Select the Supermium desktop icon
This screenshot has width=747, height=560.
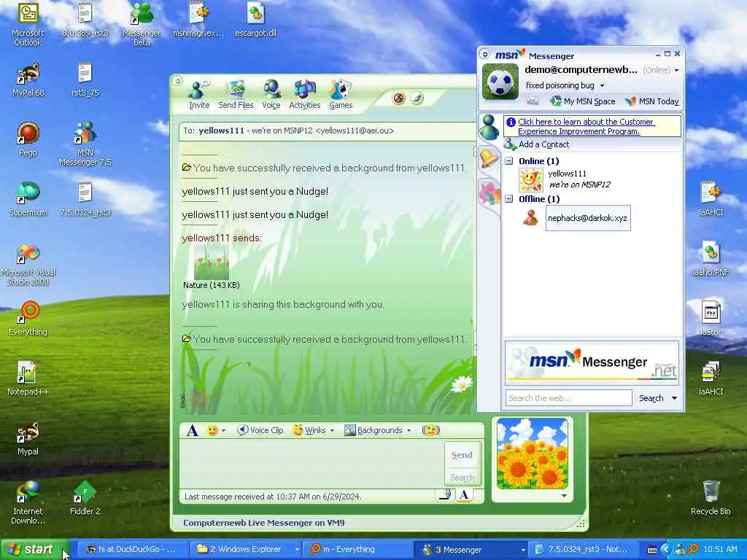[x=28, y=200]
